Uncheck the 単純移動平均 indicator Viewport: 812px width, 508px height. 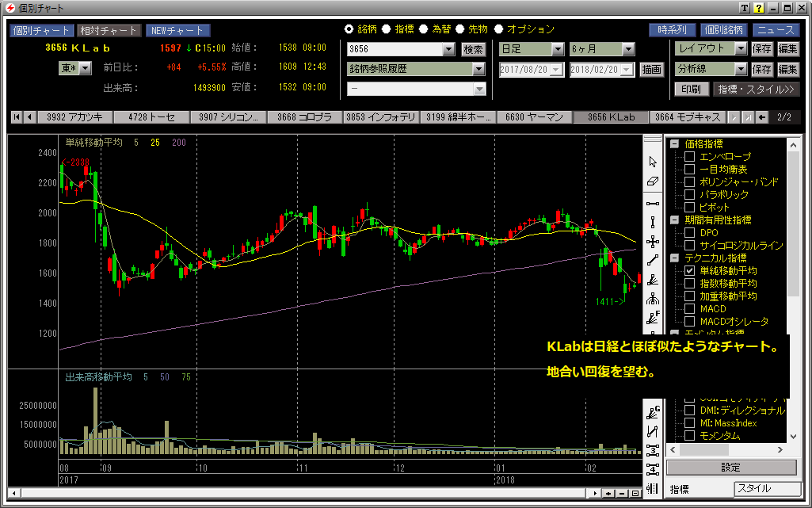689,271
